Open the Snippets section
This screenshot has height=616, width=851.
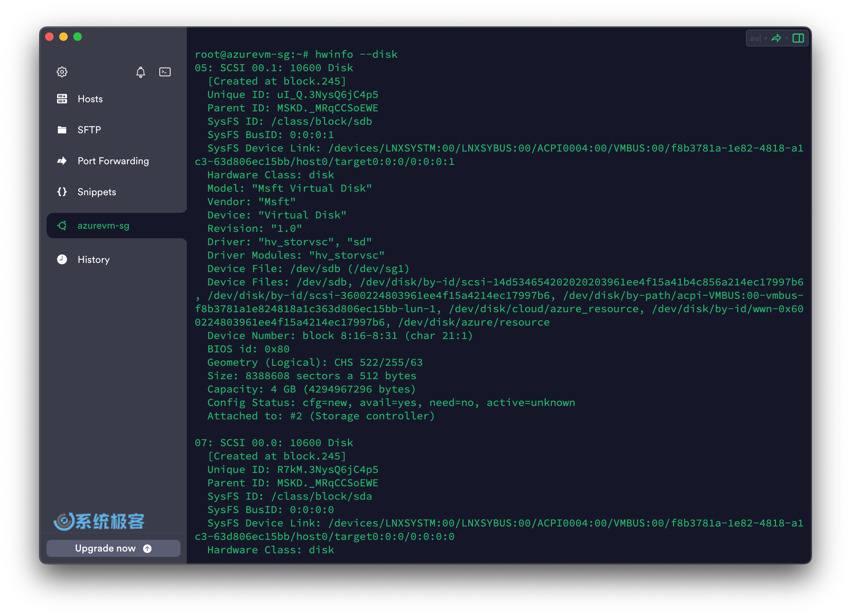97,192
